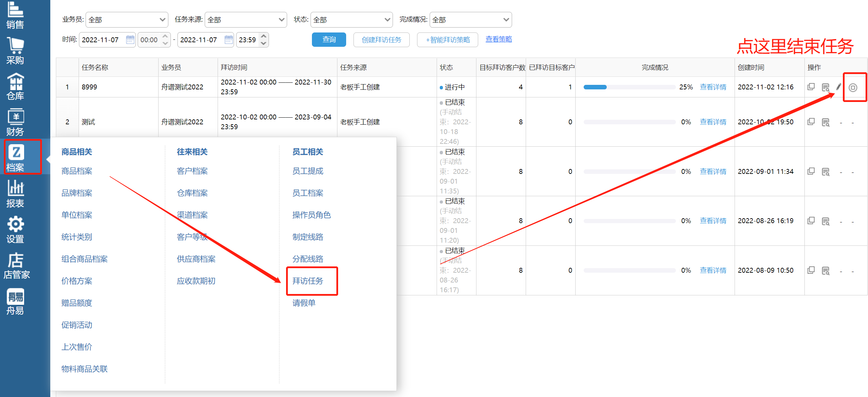Screen dimensions: 868x397
Task: Select 分配线路 in the menu
Action: tap(308, 259)
